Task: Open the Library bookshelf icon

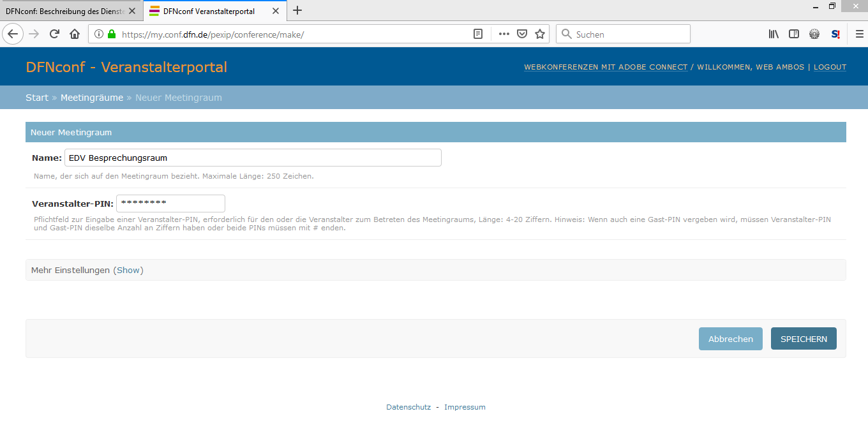Action: 774,34
